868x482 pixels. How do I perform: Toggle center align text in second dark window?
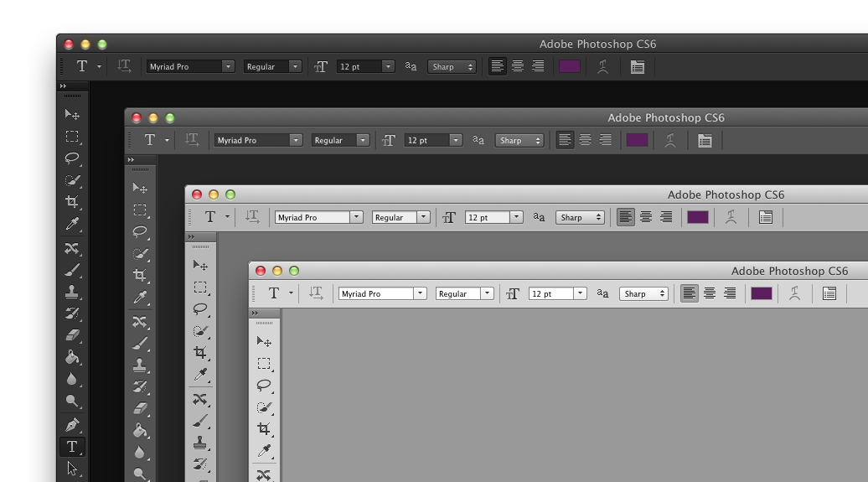pyautogui.click(x=585, y=140)
